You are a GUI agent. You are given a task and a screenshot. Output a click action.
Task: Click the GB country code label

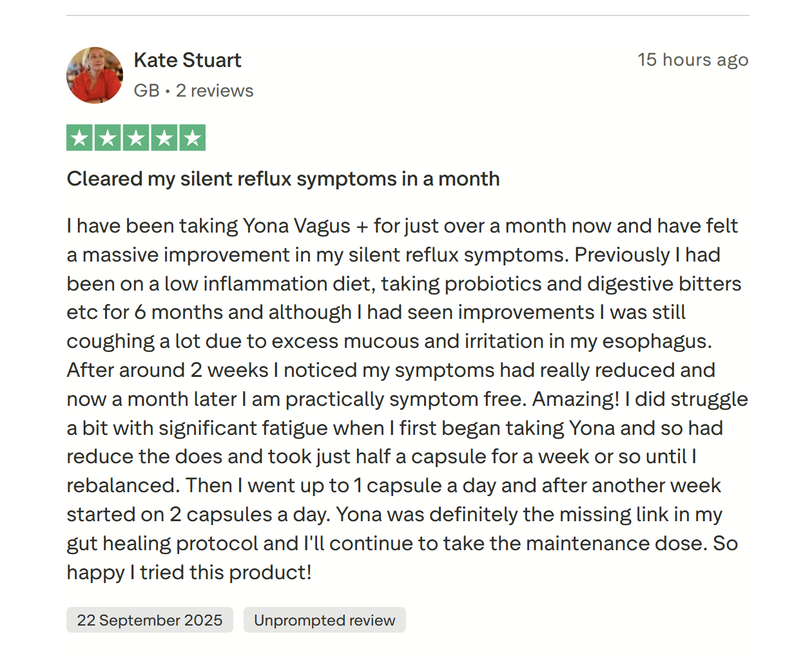146,91
